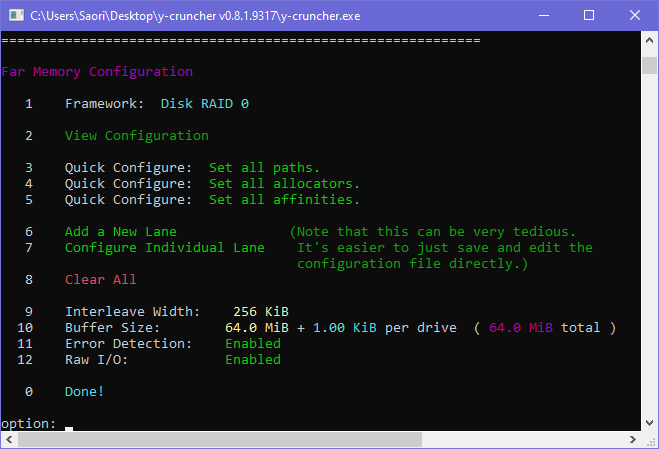Click the Error Detection Enabled status
This screenshot has width=659, height=449.
(x=253, y=344)
